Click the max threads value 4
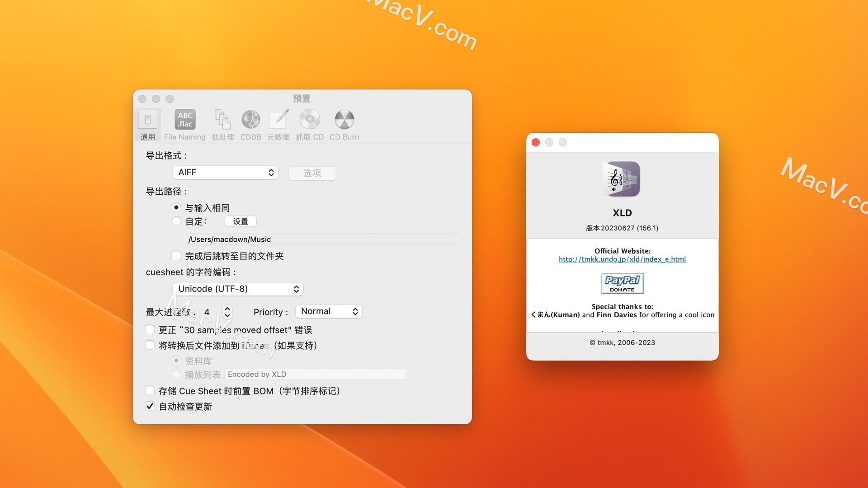This screenshot has width=868, height=488. tap(207, 312)
